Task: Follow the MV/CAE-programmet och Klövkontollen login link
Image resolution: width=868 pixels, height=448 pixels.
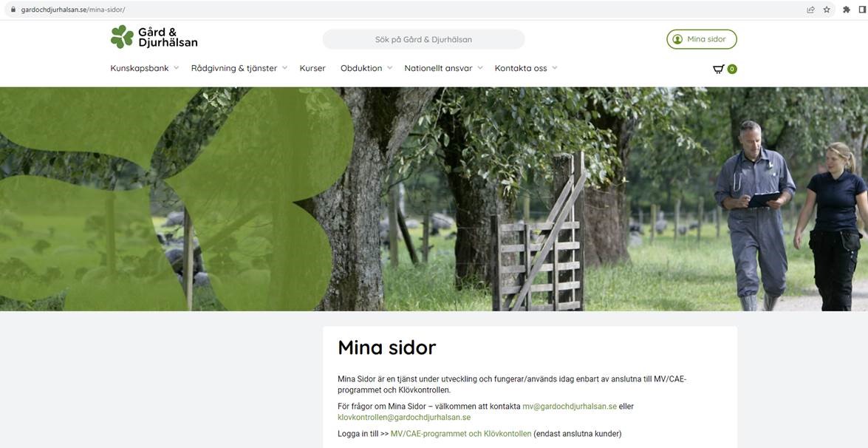Action: [461, 434]
